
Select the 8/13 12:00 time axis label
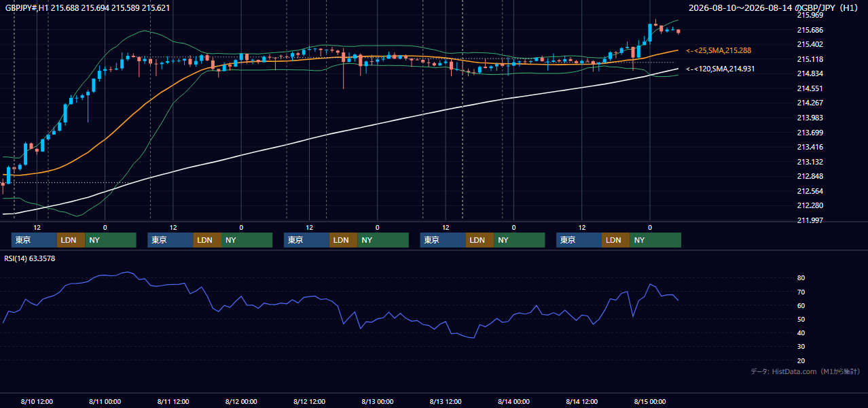(446, 401)
